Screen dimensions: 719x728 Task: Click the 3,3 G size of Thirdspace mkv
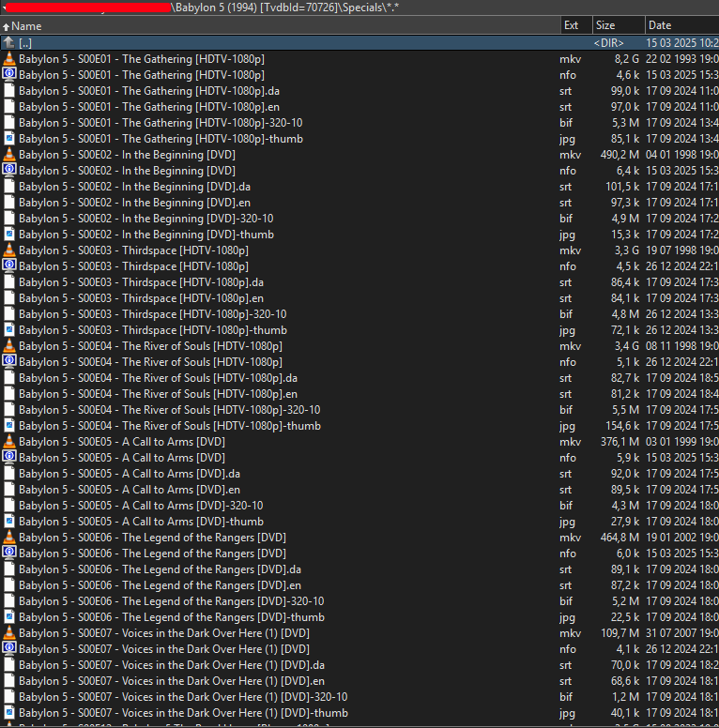point(627,250)
